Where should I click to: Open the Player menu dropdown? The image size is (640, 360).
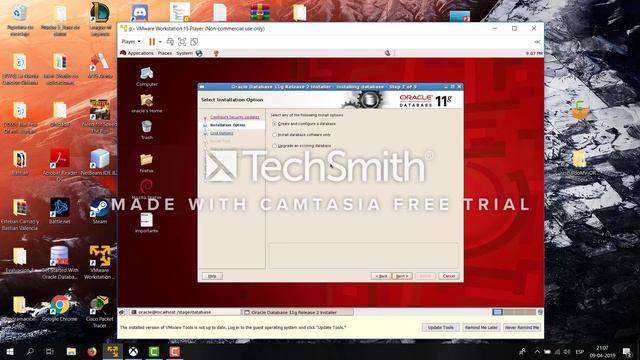[131, 42]
